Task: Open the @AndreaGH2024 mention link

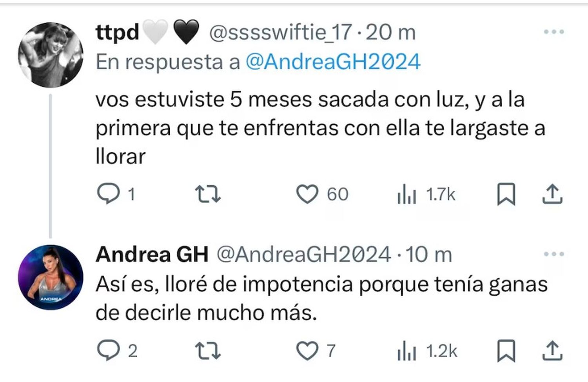Action: [x=333, y=62]
